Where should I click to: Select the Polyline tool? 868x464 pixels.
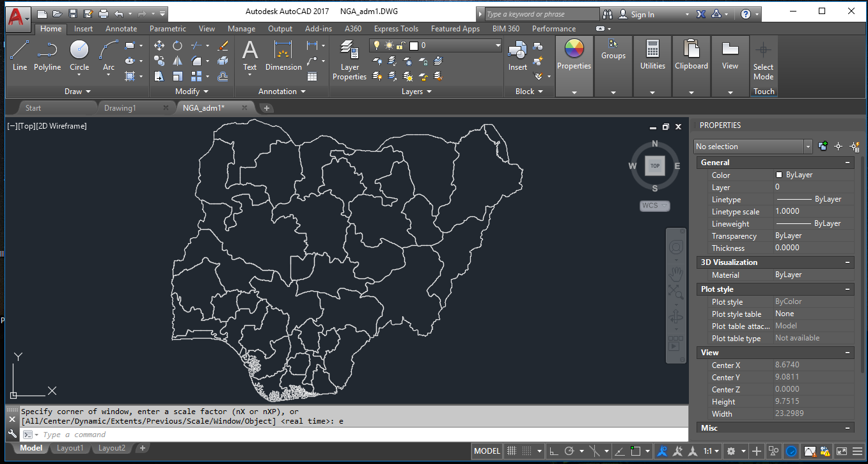tap(47, 56)
